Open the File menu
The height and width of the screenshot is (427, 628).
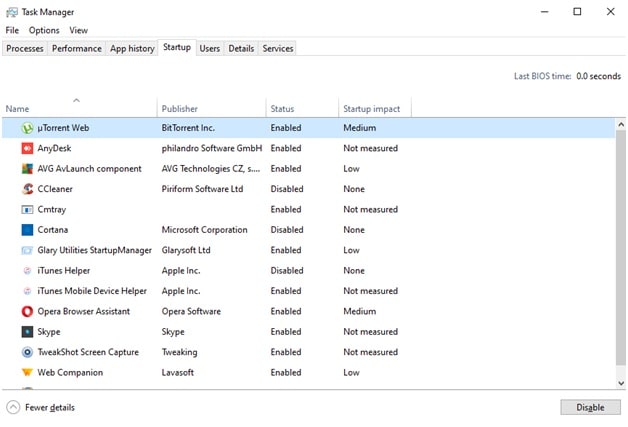click(12, 30)
